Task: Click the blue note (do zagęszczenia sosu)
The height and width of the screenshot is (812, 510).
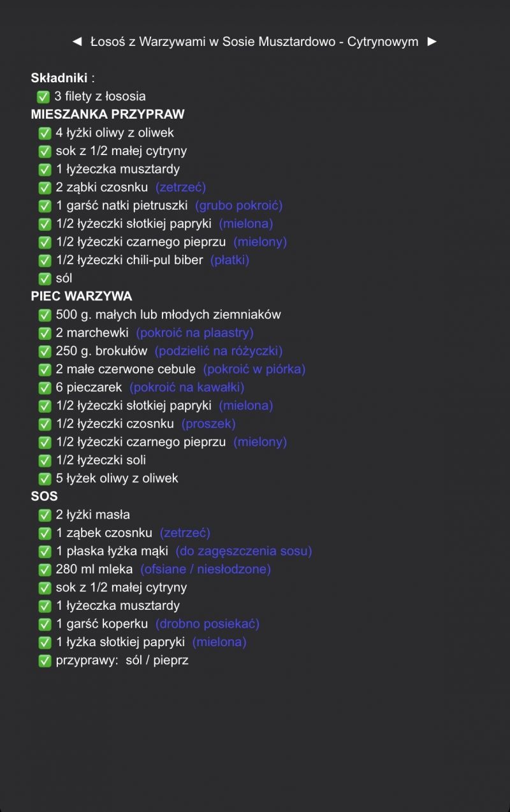Action: click(244, 551)
